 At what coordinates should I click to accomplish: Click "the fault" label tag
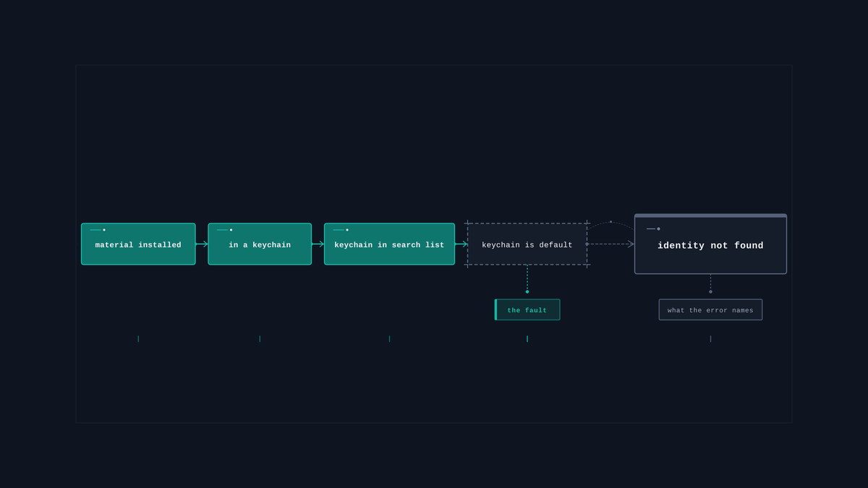click(x=527, y=309)
